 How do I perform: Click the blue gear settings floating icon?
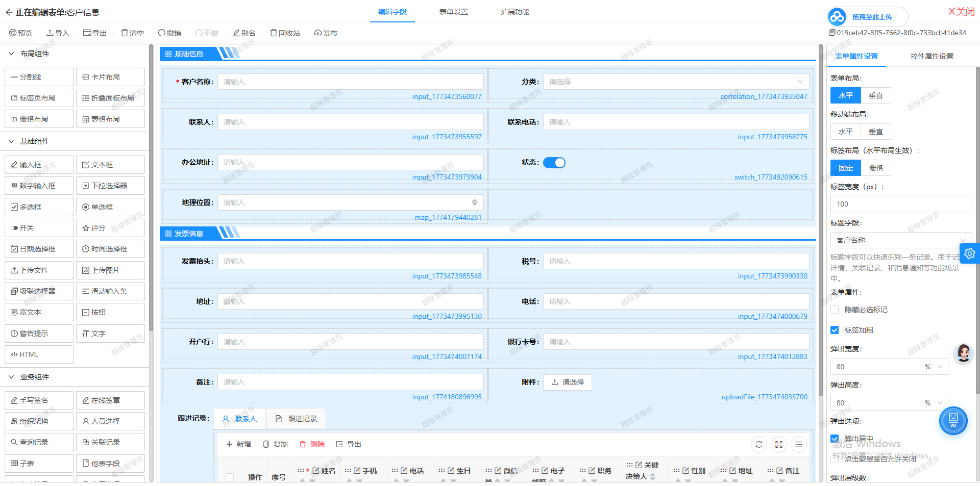pyautogui.click(x=970, y=253)
